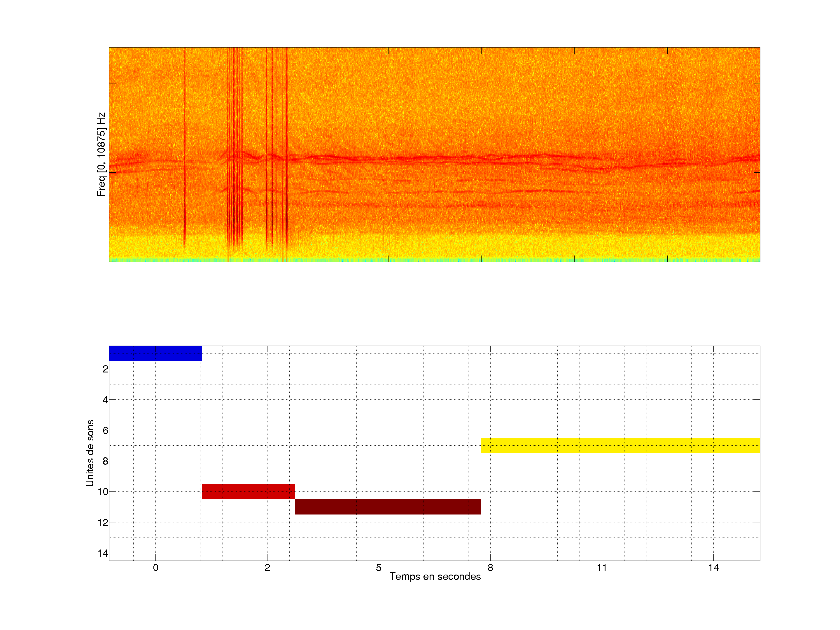Click x-axis tick label 14
Viewport: 840px width, 630px height.
coord(713,568)
